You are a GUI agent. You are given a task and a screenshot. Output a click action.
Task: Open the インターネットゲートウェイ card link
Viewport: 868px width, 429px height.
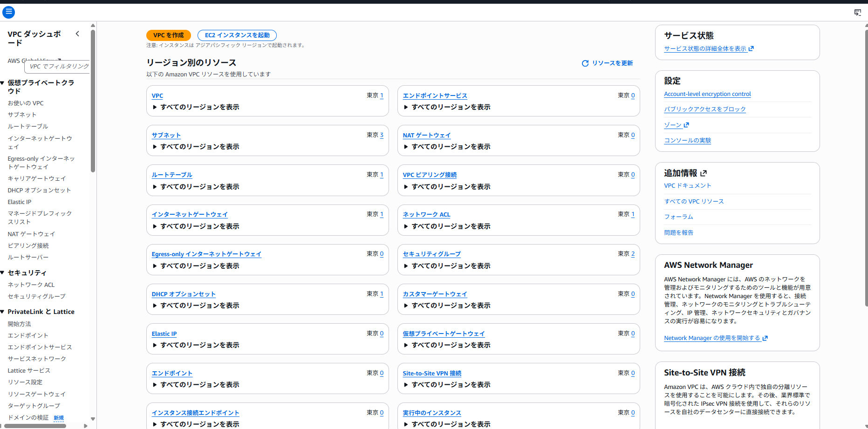click(190, 215)
